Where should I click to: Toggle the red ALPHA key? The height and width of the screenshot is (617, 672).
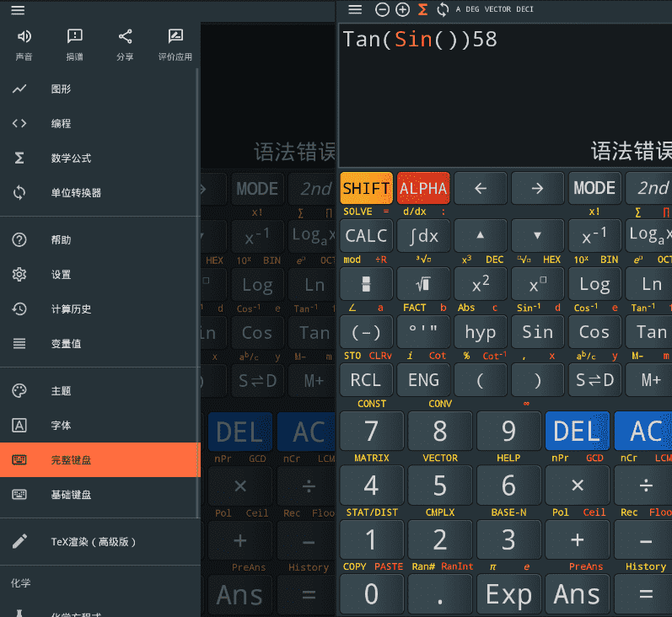423,188
